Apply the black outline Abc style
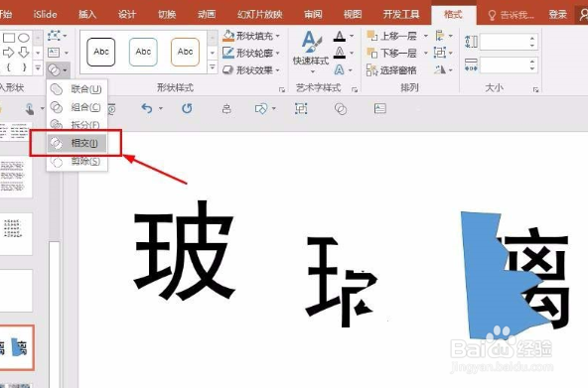 [101, 52]
